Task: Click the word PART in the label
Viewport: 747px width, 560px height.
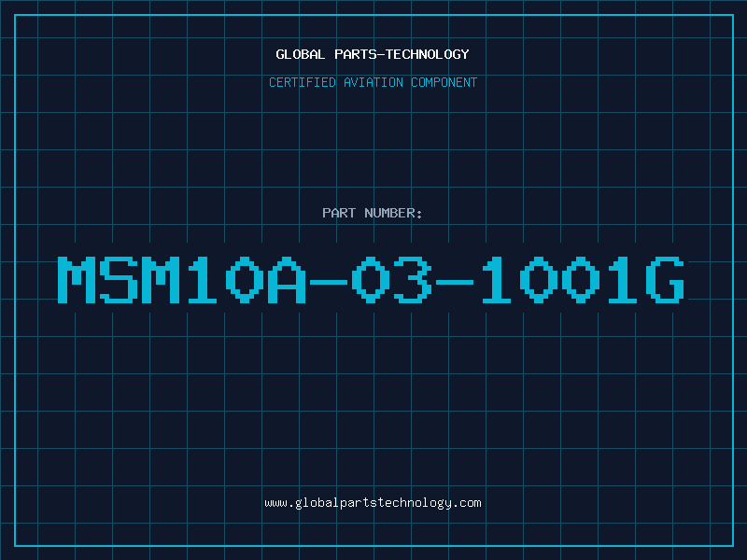Action: coord(339,213)
